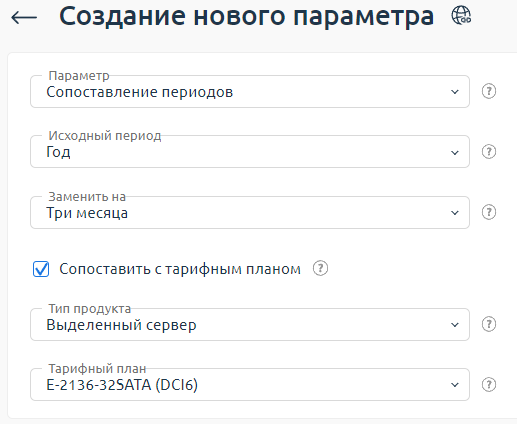Open help hint for Параметр field

tap(489, 91)
